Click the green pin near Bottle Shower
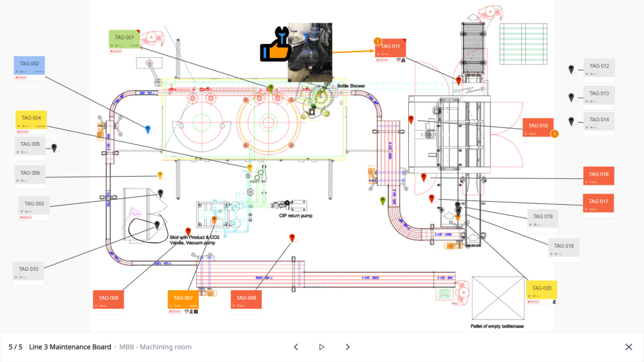Screen dimensions: 644x362 click(270, 88)
